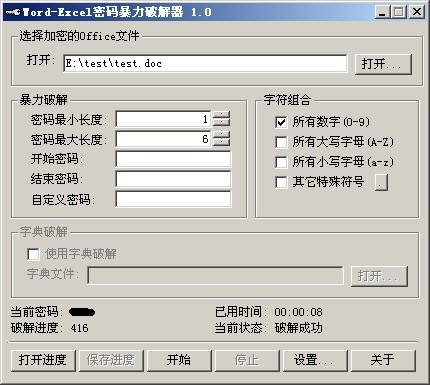Tick the 其它特殊符号 checkbox
This screenshot has height=385, width=430.
281,182
